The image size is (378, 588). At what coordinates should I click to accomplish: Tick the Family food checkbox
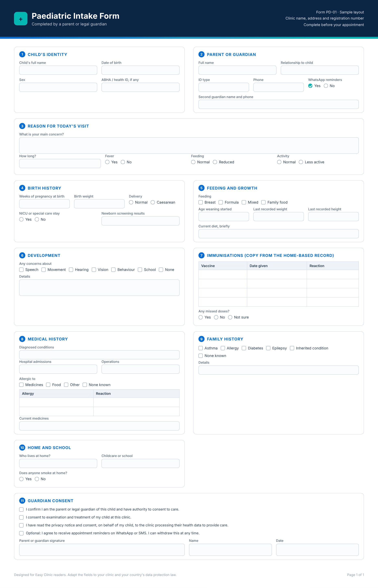click(x=263, y=202)
